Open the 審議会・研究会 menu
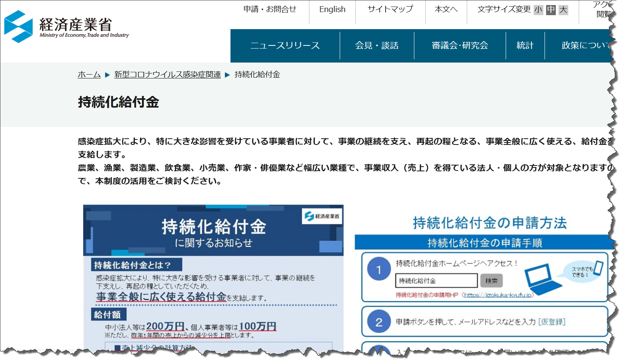Image resolution: width=625 pixels, height=364 pixels. point(460,45)
